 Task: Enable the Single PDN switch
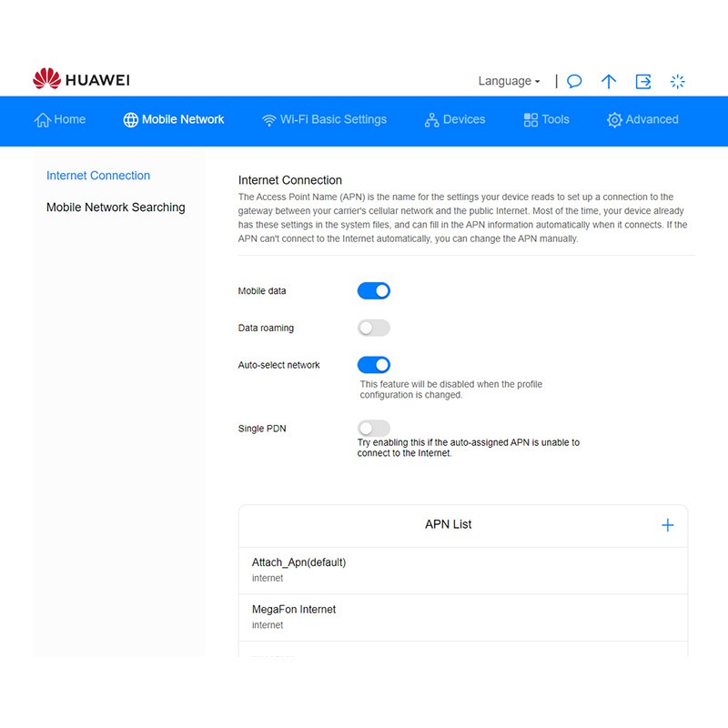point(373,428)
